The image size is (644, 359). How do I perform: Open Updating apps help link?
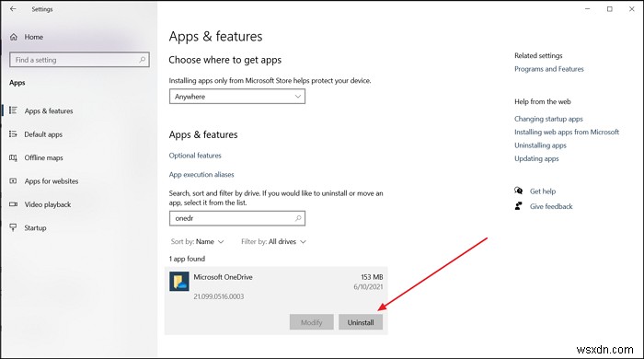click(536, 158)
